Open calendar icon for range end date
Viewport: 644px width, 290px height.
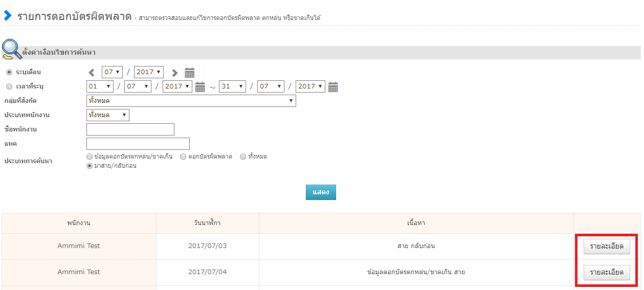(333, 87)
